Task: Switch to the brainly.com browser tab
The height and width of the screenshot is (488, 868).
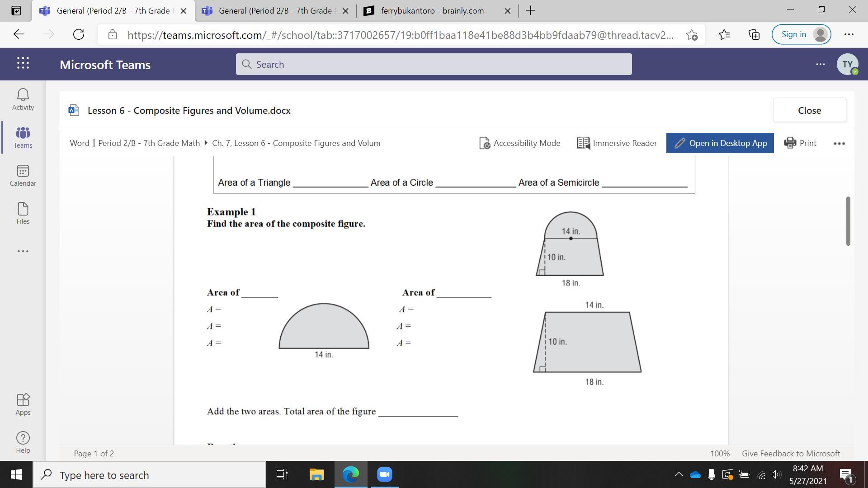Action: coord(432,10)
